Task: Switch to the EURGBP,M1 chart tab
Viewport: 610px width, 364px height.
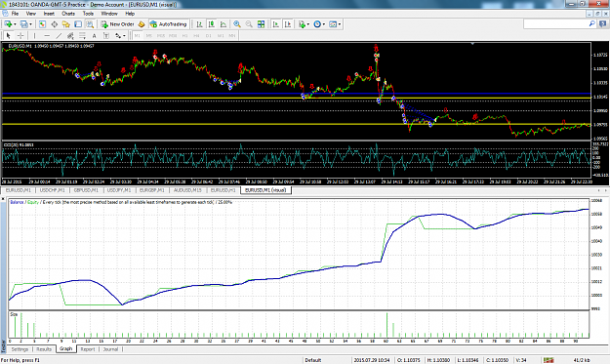Action: 152,190
